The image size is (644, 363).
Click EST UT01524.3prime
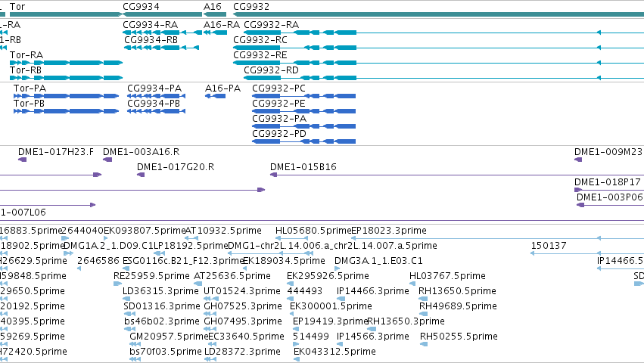coord(242,292)
